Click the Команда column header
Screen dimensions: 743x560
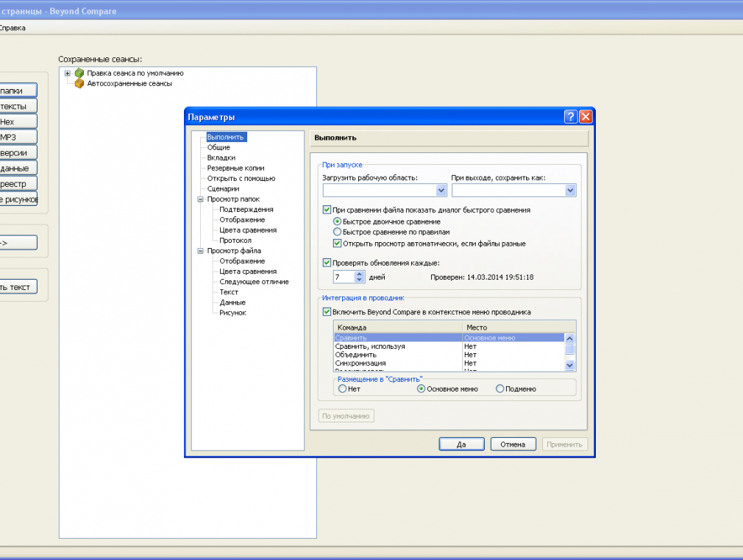pyautogui.click(x=398, y=327)
